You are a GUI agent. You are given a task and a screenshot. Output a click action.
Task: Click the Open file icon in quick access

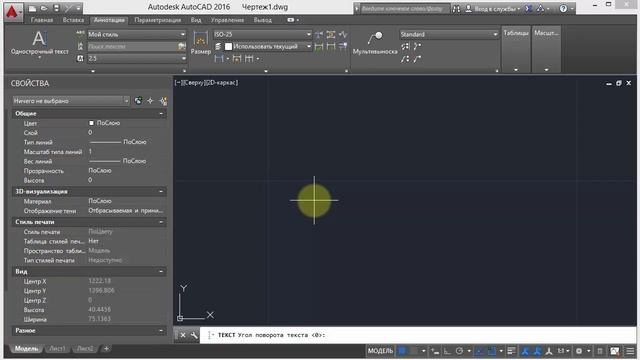click(44, 8)
